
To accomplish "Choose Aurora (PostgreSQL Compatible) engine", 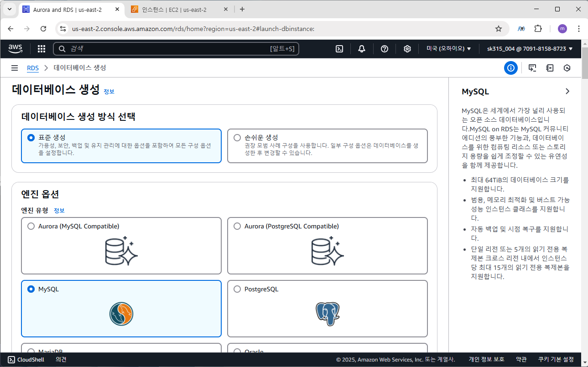I will click(x=237, y=226).
